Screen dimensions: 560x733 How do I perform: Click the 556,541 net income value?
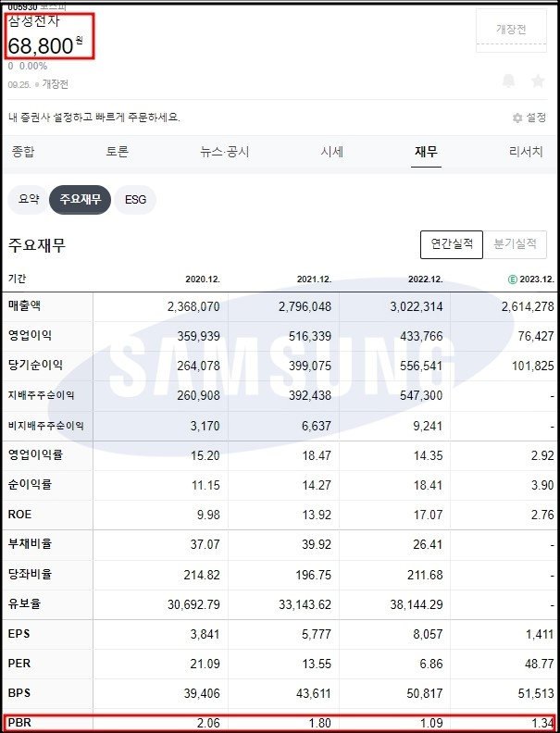421,366
